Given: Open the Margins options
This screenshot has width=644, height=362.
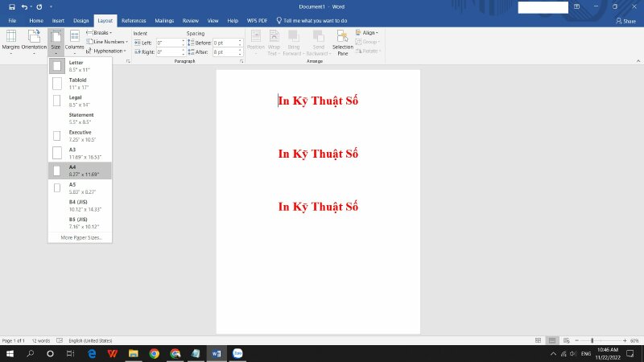Looking at the screenshot, I should pos(11,40).
